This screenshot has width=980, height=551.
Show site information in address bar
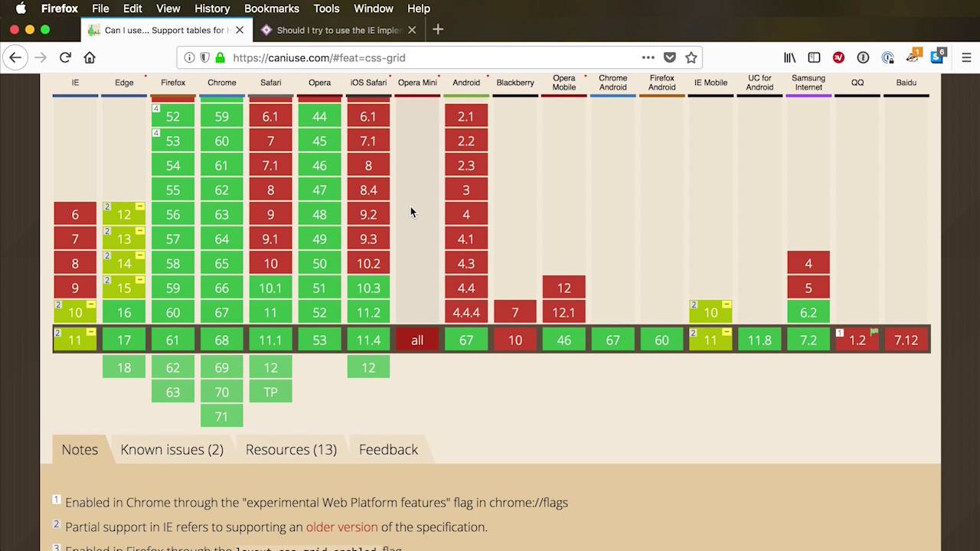tap(189, 57)
